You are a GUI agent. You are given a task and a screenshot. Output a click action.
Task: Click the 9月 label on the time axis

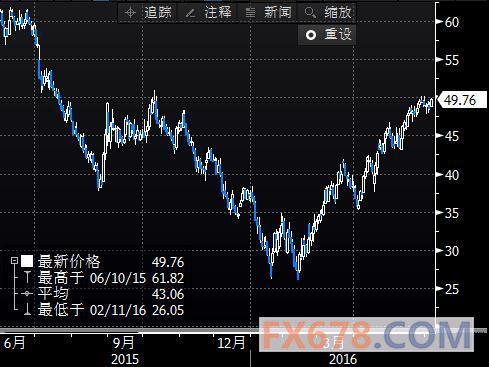pyautogui.click(x=124, y=343)
